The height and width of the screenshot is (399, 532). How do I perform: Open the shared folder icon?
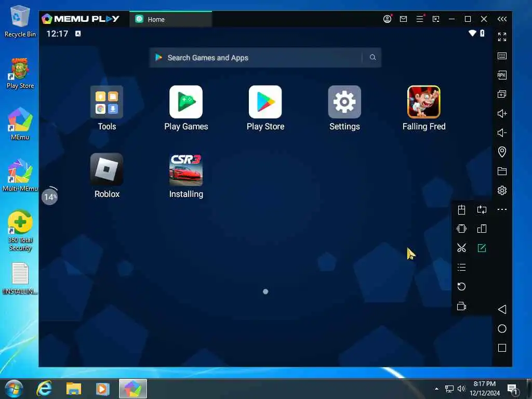[x=502, y=171]
